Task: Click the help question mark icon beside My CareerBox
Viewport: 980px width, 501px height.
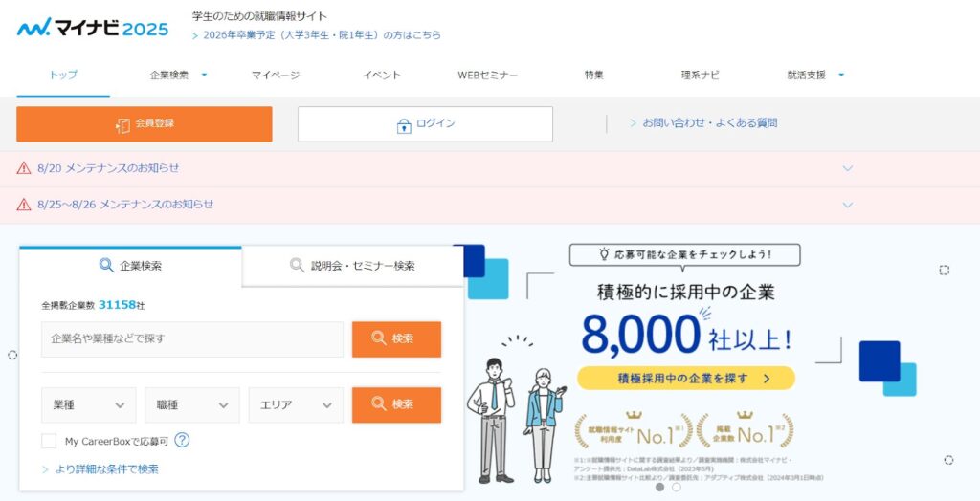Action: 182,441
